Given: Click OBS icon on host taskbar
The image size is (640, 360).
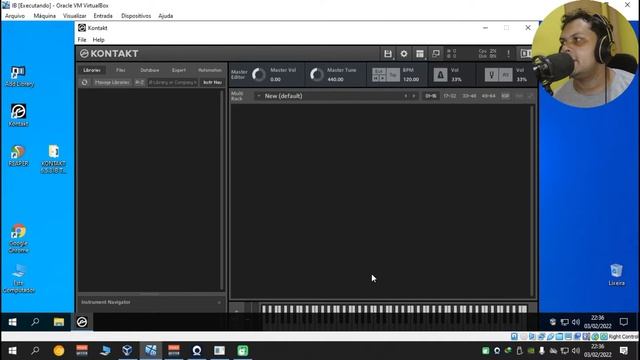Looking at the screenshot, I should 197,351.
